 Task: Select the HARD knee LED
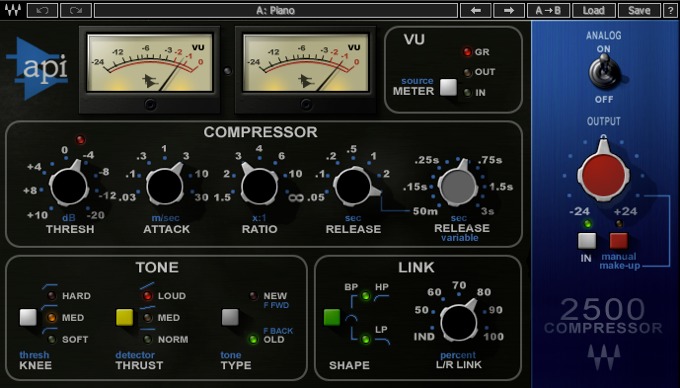(x=52, y=296)
